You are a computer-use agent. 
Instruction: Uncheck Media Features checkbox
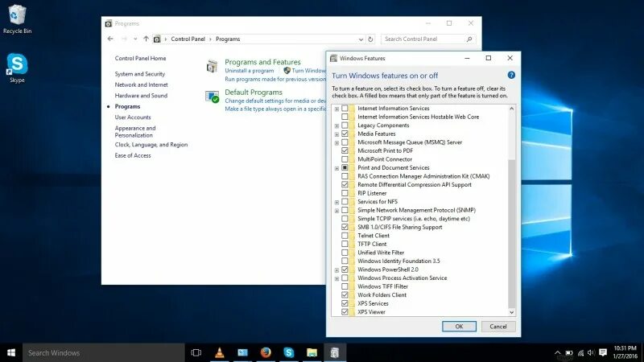pyautogui.click(x=345, y=134)
